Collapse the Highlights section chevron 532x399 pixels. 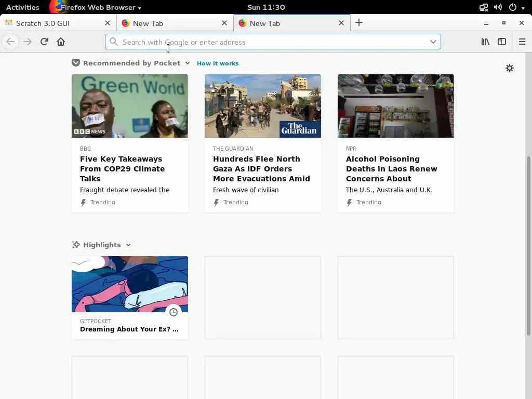pyautogui.click(x=128, y=245)
